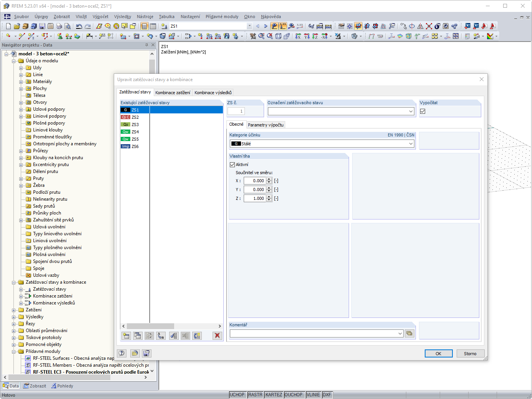532x399 pixels.
Task: Toggle UCHOP snap in status bar
Action: click(237, 395)
